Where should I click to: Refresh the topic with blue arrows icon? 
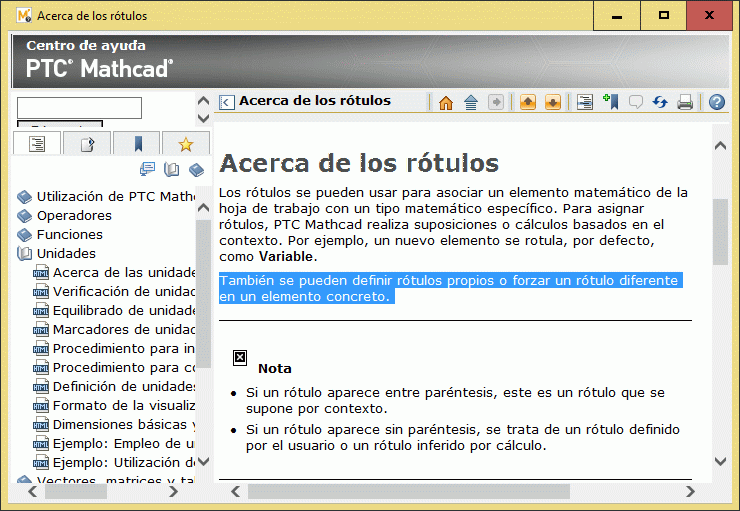(660, 102)
